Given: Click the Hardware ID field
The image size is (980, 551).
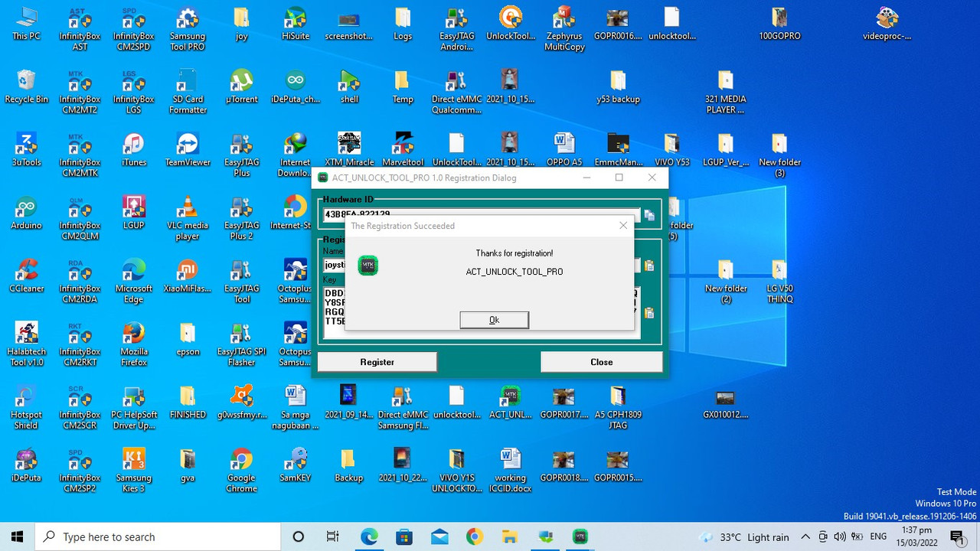Looking at the screenshot, I should (x=482, y=214).
